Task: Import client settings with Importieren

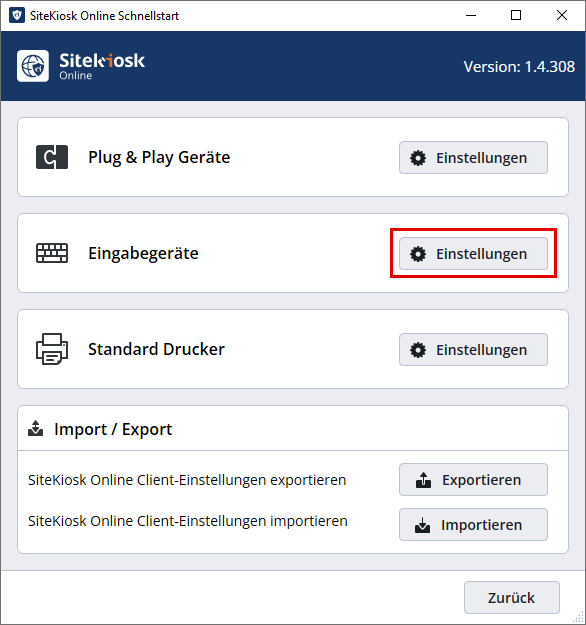Action: (x=473, y=525)
